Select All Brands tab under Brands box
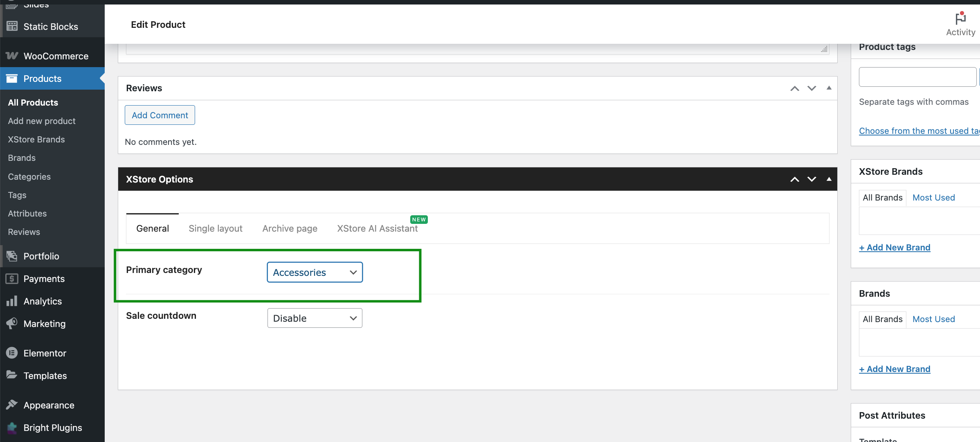Screen dimensions: 980x442 point(882,319)
